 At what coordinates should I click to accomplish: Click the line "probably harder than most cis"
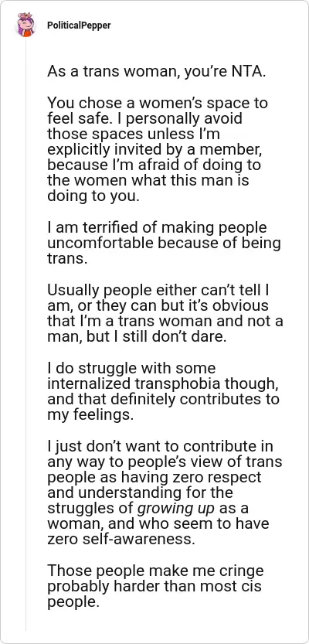pyautogui.click(x=154, y=587)
